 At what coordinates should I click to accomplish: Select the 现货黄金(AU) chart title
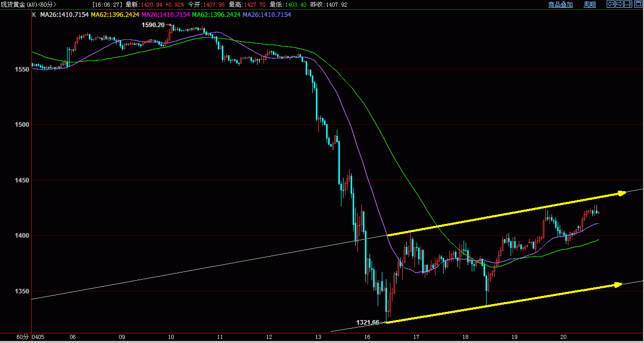[29, 5]
